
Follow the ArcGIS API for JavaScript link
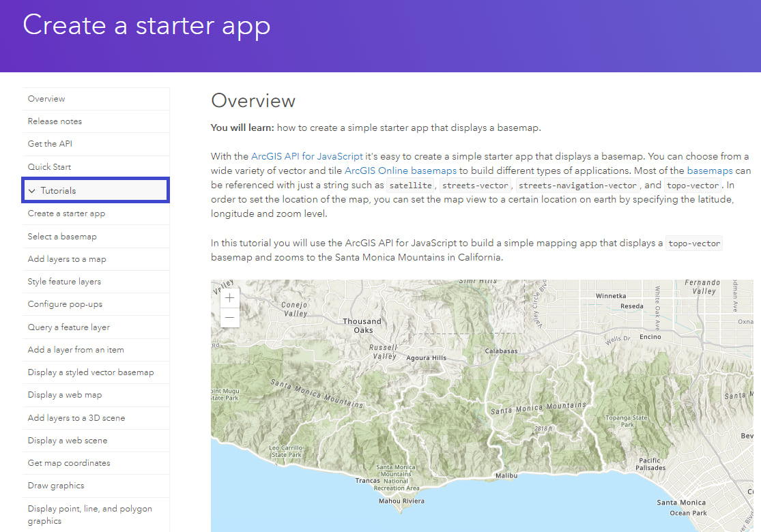point(307,157)
